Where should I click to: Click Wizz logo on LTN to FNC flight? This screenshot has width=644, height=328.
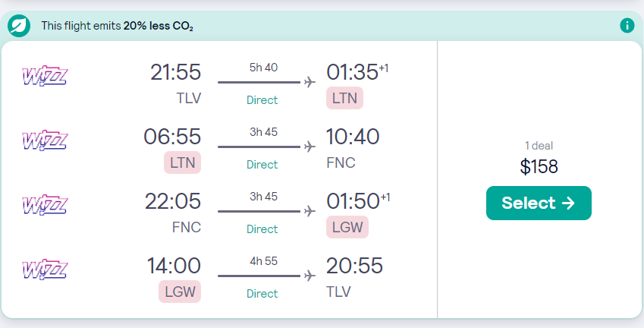tap(45, 140)
